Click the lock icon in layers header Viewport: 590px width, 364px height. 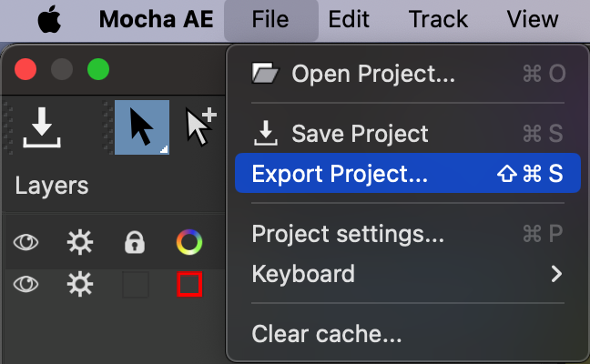click(x=135, y=243)
